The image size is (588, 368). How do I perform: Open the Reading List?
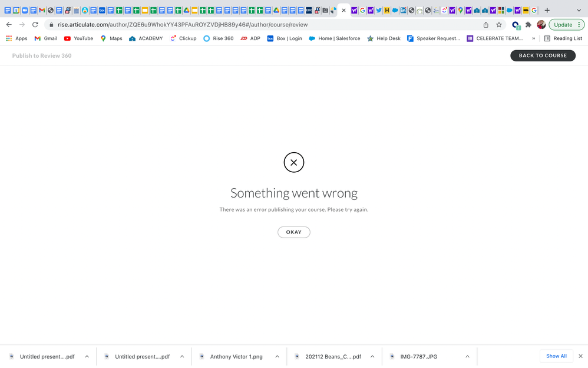coord(563,38)
